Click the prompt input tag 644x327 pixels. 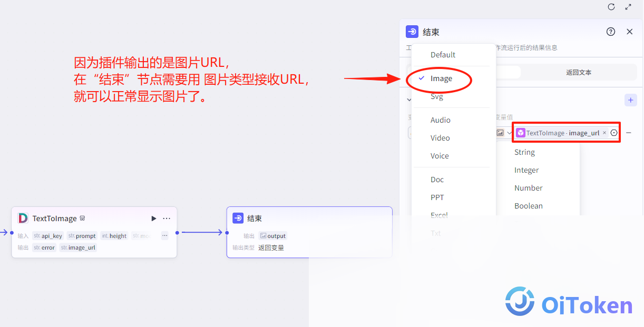tap(82, 236)
